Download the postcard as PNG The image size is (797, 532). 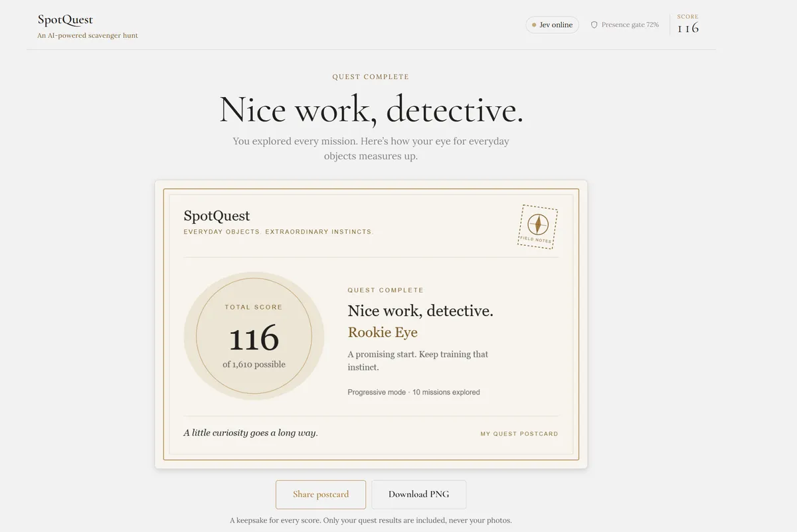[x=418, y=494]
